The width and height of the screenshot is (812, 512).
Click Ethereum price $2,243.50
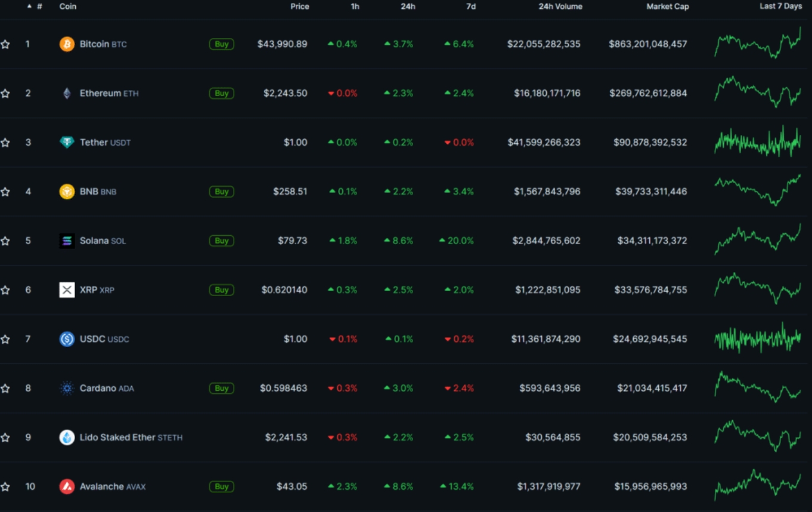click(x=286, y=93)
